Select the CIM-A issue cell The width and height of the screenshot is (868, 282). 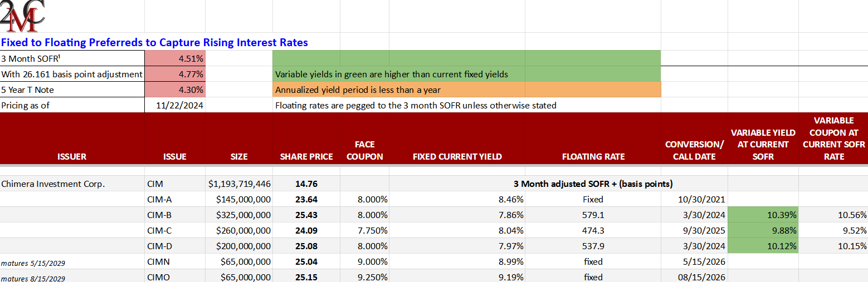tap(175, 199)
